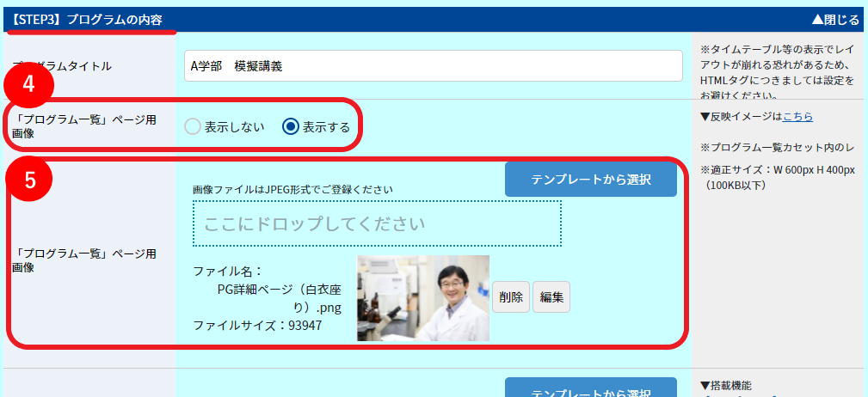Image resolution: width=868 pixels, height=397 pixels.
Task: Open テンプレートから選択 for program list image
Action: (x=591, y=180)
